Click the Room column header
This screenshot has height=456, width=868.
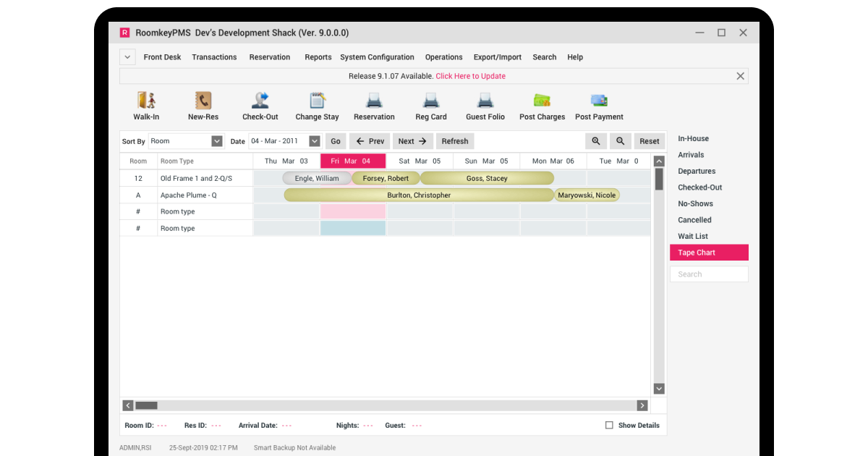(138, 161)
